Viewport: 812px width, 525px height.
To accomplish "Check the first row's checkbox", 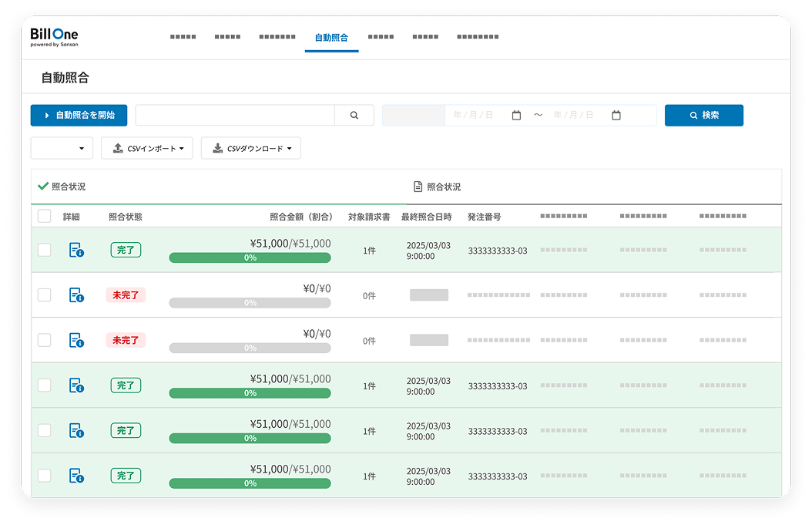I will coord(45,250).
